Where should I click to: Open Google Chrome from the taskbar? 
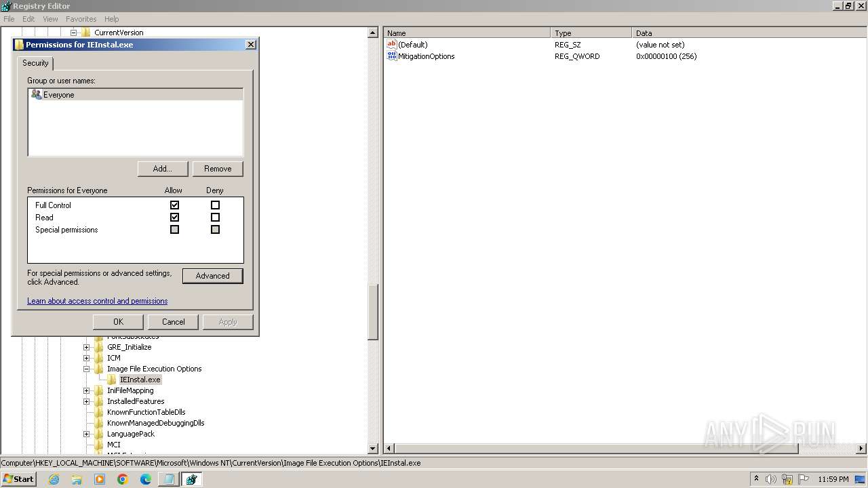pyautogui.click(x=123, y=479)
